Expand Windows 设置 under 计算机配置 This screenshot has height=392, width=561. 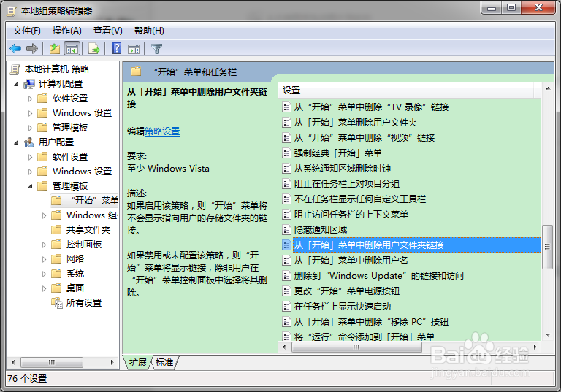point(30,113)
